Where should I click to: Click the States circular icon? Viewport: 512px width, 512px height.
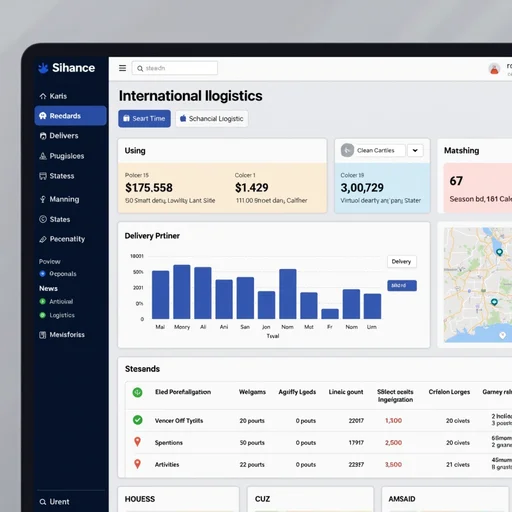(43, 219)
